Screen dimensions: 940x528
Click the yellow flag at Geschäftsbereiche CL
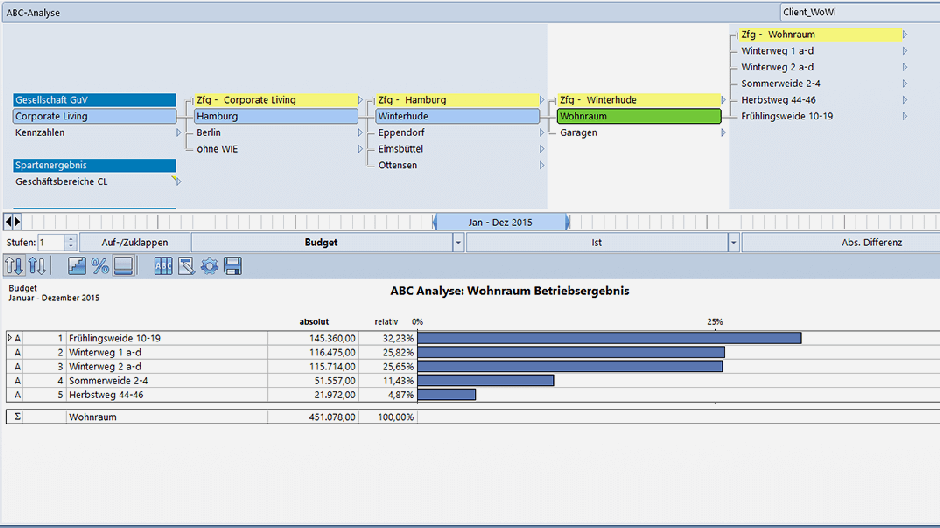(176, 180)
